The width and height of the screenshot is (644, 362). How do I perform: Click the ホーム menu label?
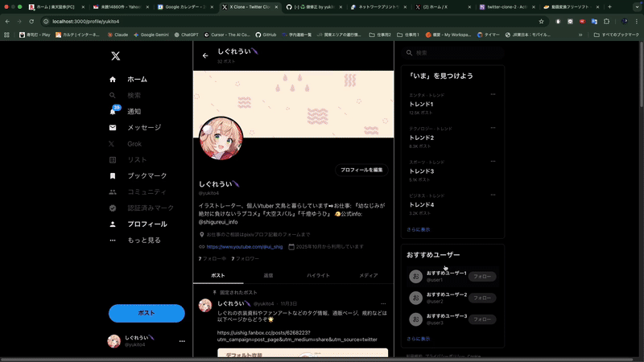click(137, 79)
